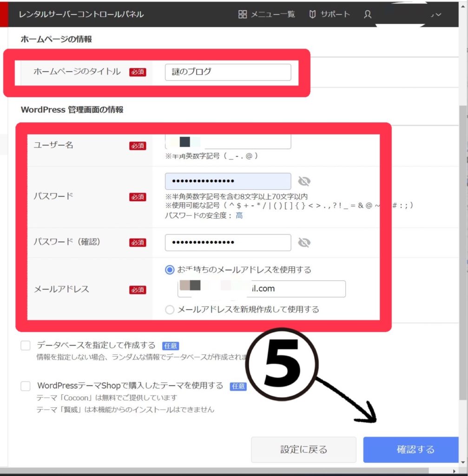Click the 設定に戻る button
This screenshot has width=468, height=476.
pos(303,450)
